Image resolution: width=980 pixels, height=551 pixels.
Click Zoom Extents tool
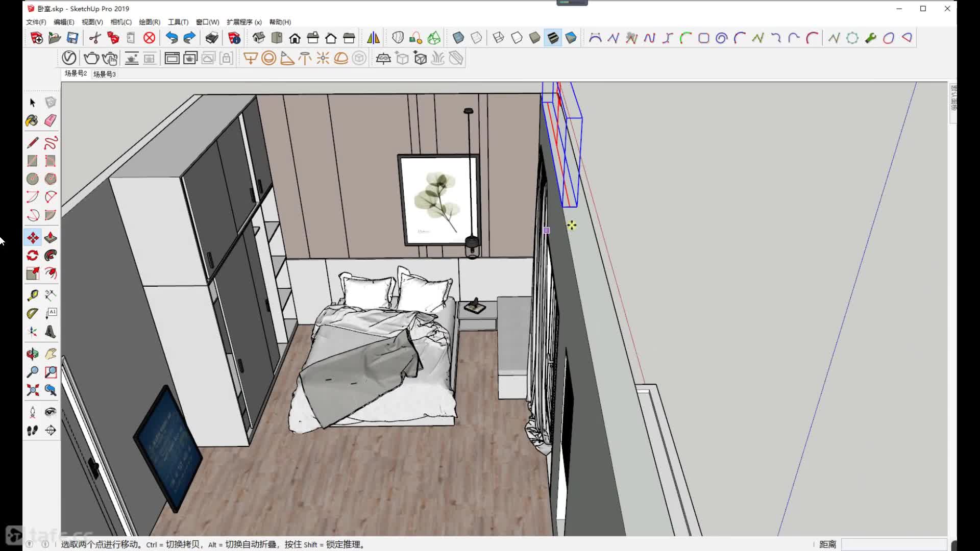point(33,390)
